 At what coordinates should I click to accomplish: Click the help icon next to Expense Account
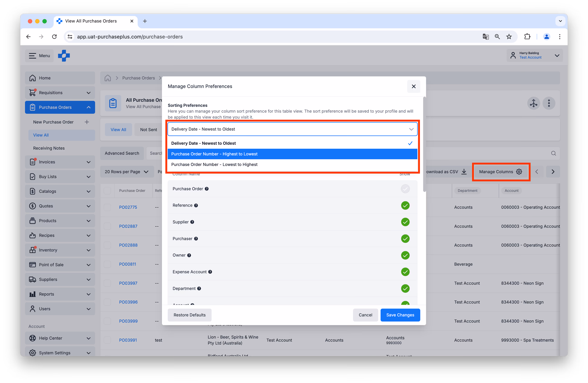click(x=210, y=272)
